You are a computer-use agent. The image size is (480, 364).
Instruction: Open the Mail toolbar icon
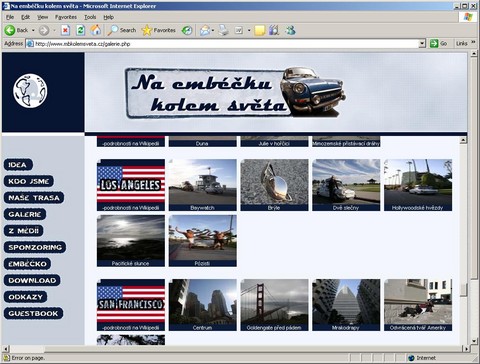tap(205, 31)
